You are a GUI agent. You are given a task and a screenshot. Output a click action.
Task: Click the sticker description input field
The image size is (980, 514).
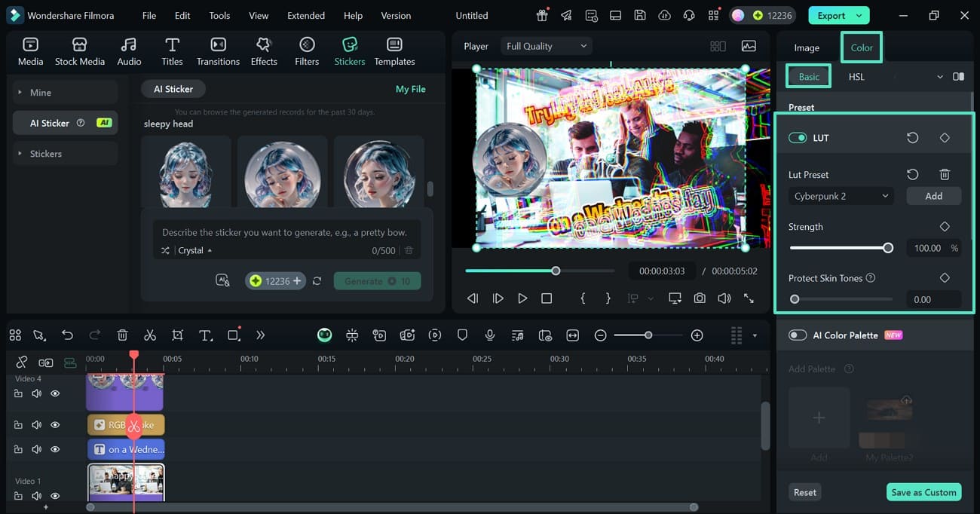point(286,234)
